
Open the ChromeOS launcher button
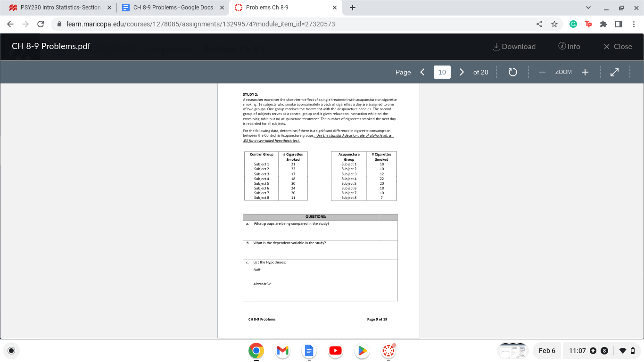(12, 351)
